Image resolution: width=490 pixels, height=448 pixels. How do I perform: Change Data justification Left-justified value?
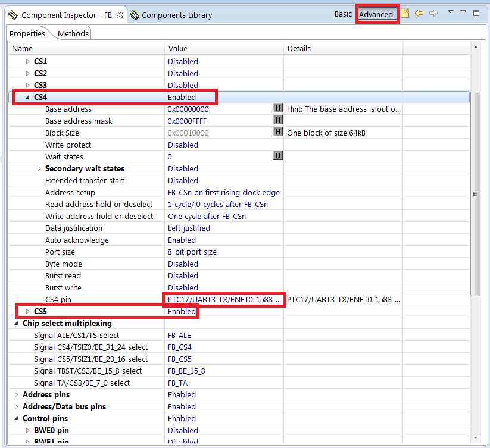point(189,228)
